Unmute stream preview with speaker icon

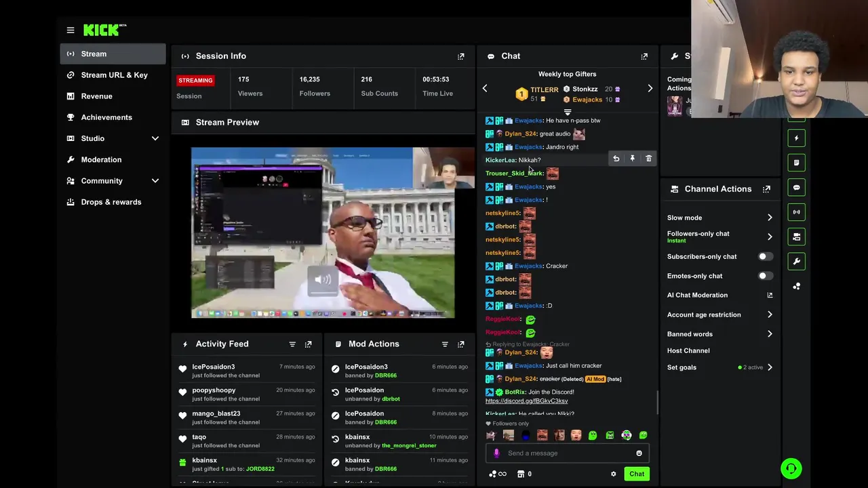click(x=323, y=279)
